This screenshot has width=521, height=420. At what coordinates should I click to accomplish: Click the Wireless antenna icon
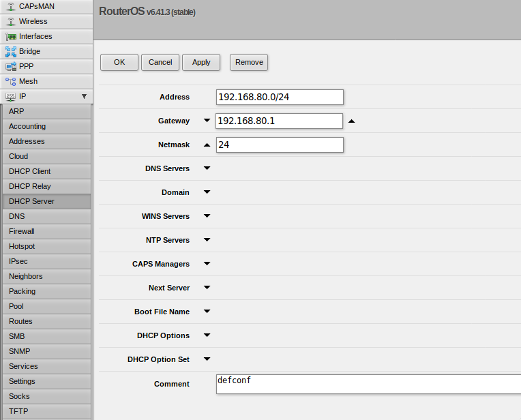point(11,21)
